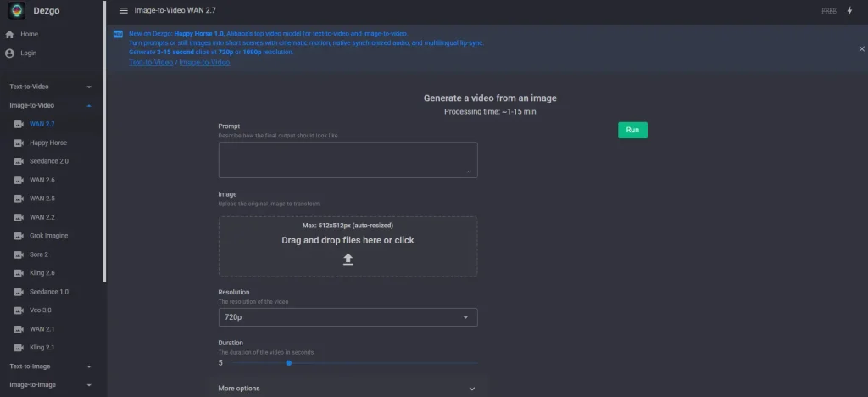Click the Dezgo logo icon
This screenshot has width=868, height=397.
coord(17,10)
